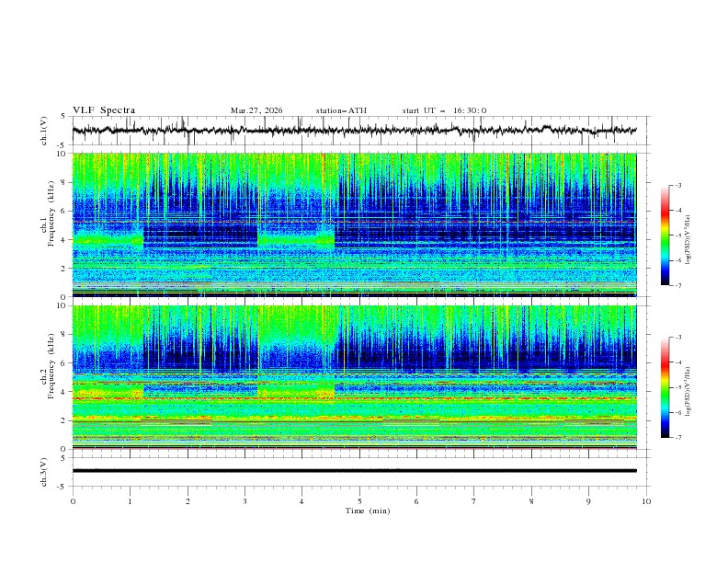Select the ch.2 "Frequency (kHz)" axis label

(x=51, y=366)
